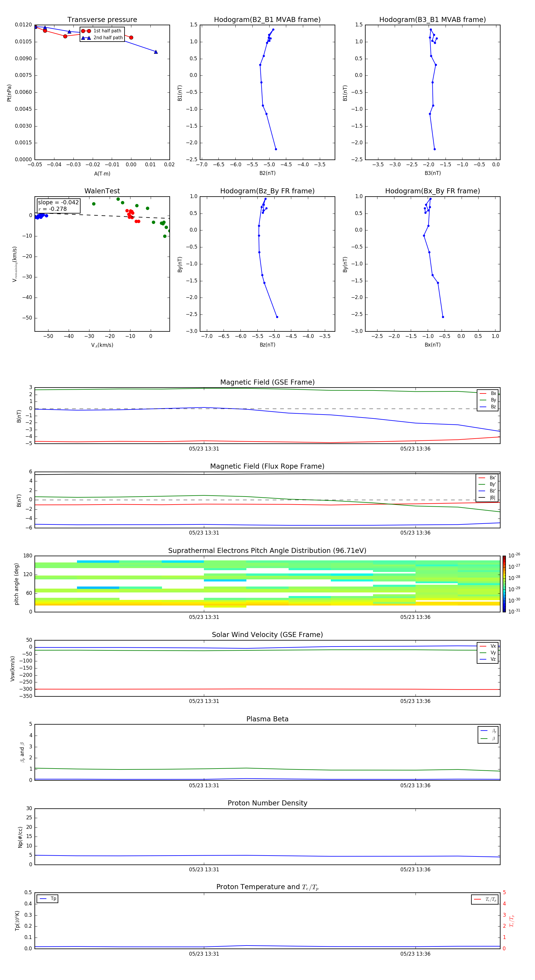
Task: Click the 'A(T·m)' x-axis label
Action: pyautogui.click(x=102, y=174)
